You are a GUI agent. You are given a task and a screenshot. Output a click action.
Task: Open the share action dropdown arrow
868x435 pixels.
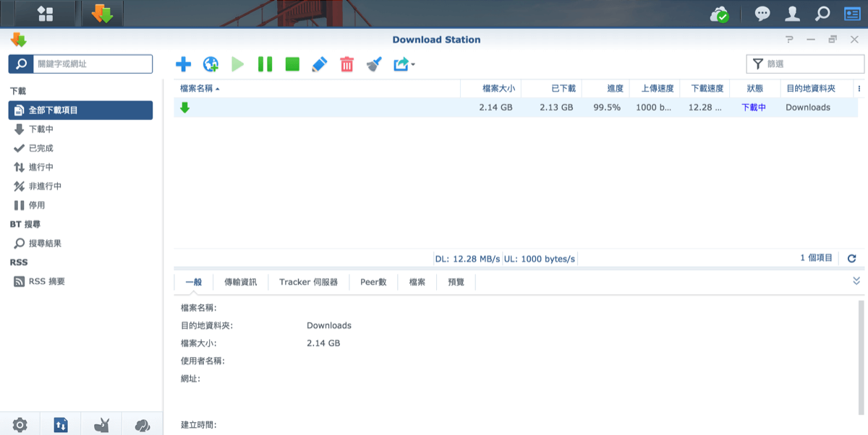click(x=412, y=64)
